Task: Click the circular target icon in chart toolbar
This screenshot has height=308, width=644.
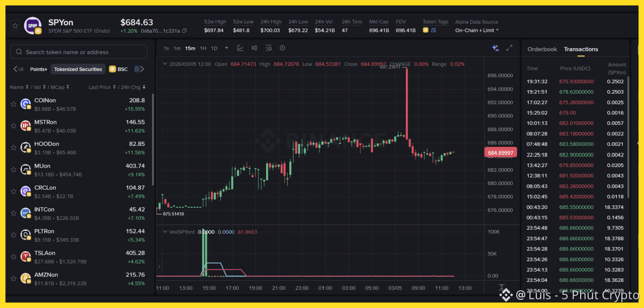Action: coord(282,48)
